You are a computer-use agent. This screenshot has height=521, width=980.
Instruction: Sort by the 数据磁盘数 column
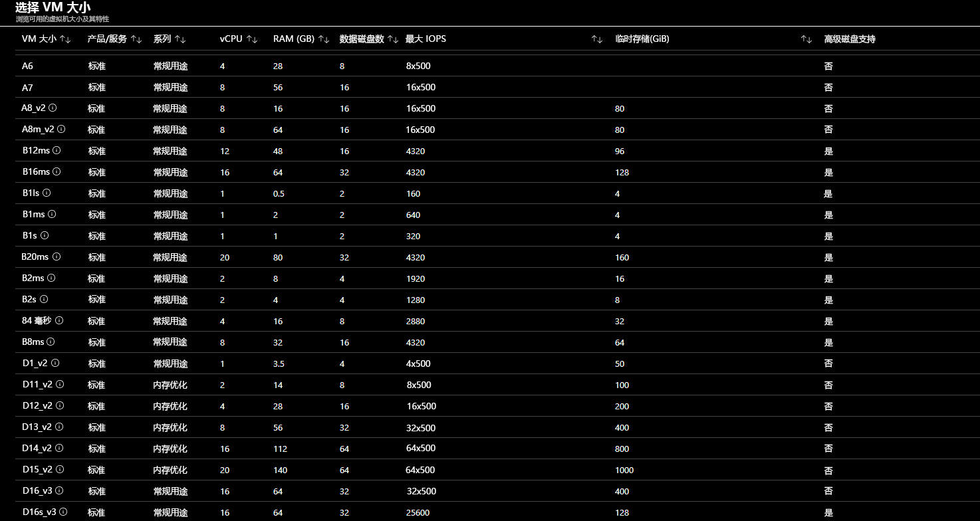coord(392,39)
